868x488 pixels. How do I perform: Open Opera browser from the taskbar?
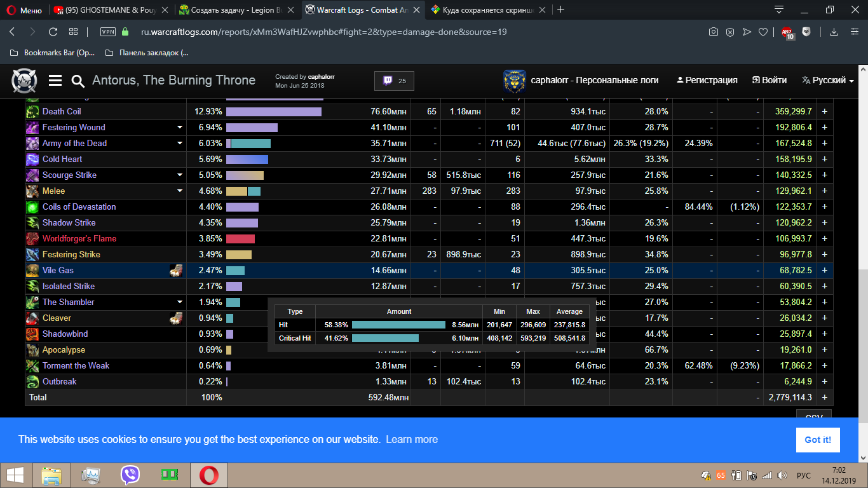tap(209, 475)
